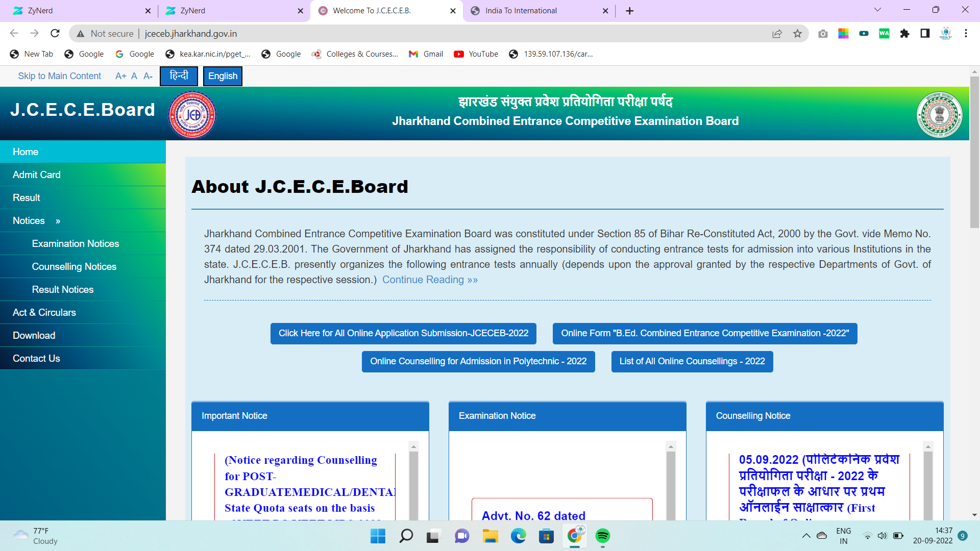
Task: Click All Online Application Submission-JCECEB-2022 button
Action: 403,334
